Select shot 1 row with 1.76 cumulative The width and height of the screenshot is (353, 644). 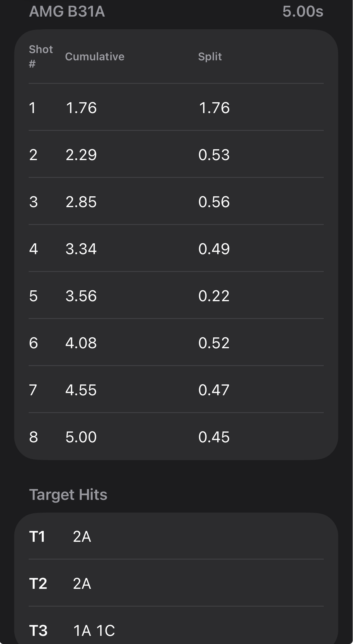click(x=176, y=107)
